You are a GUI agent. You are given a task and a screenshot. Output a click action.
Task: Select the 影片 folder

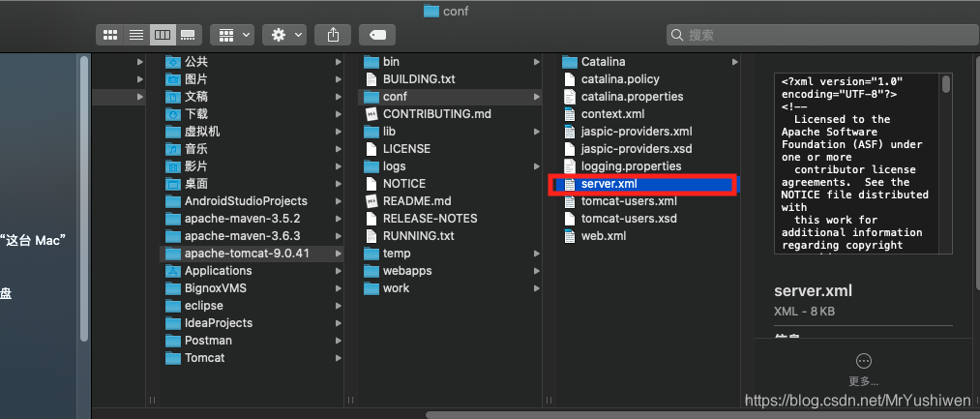point(252,166)
